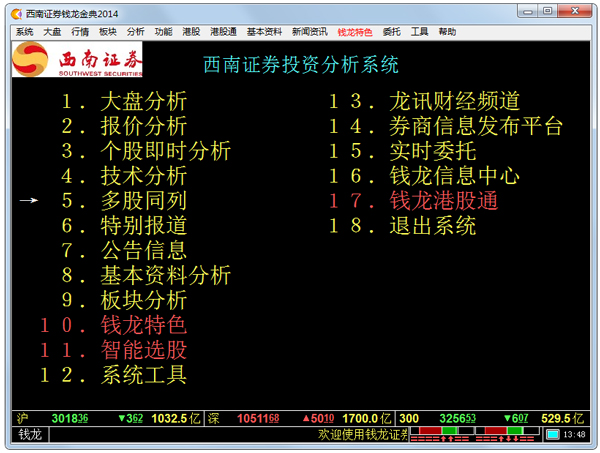This screenshot has height=453, width=600.
Task: Select item 5 多股同列
Action: [124, 201]
